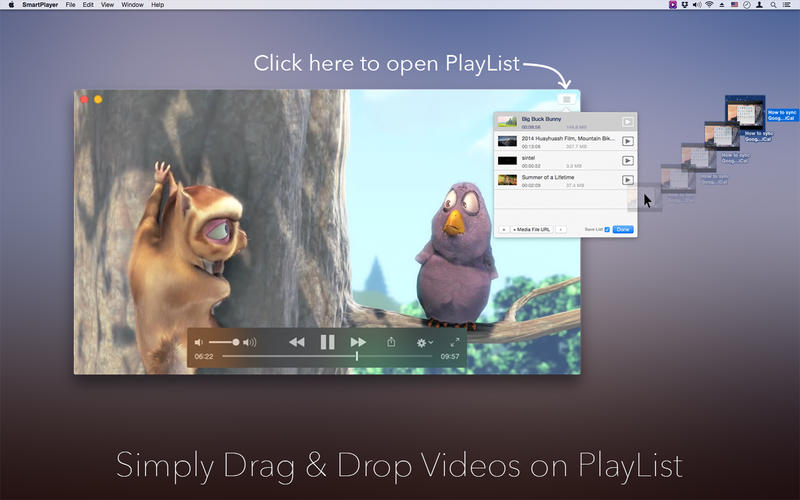Open the View menu
This screenshot has width=800, height=500.
[x=107, y=5]
